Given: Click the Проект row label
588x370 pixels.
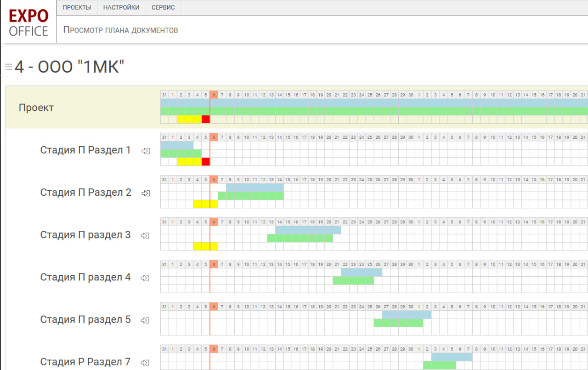Looking at the screenshot, I should click(36, 108).
